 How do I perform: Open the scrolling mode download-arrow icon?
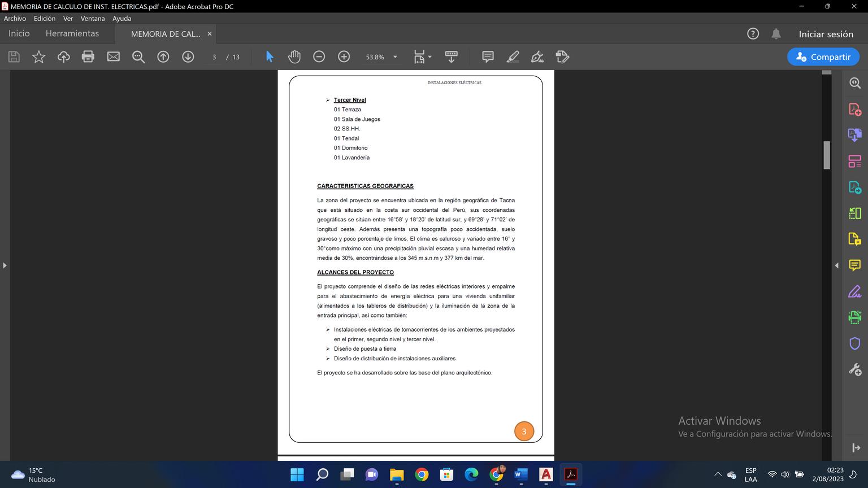452,56
